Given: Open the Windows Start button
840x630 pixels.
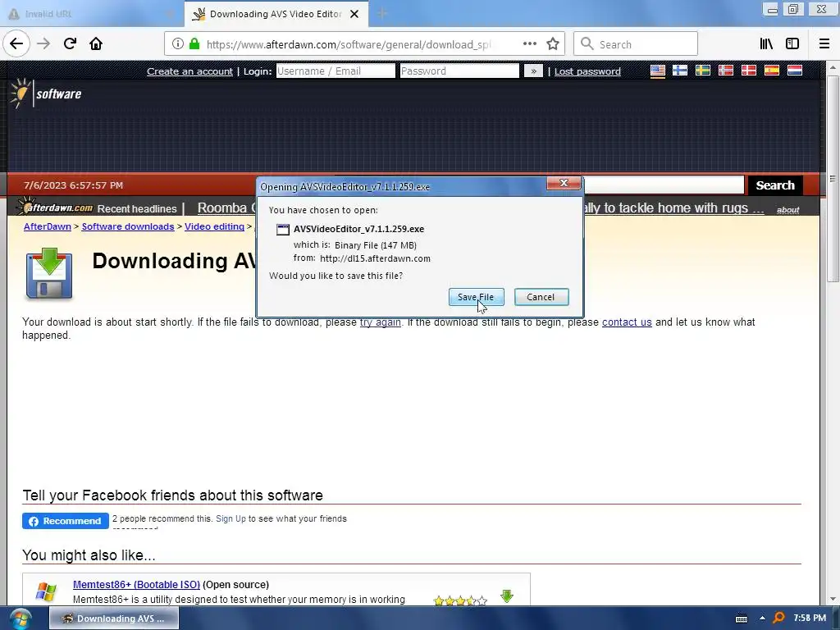Looking at the screenshot, I should tap(20, 619).
